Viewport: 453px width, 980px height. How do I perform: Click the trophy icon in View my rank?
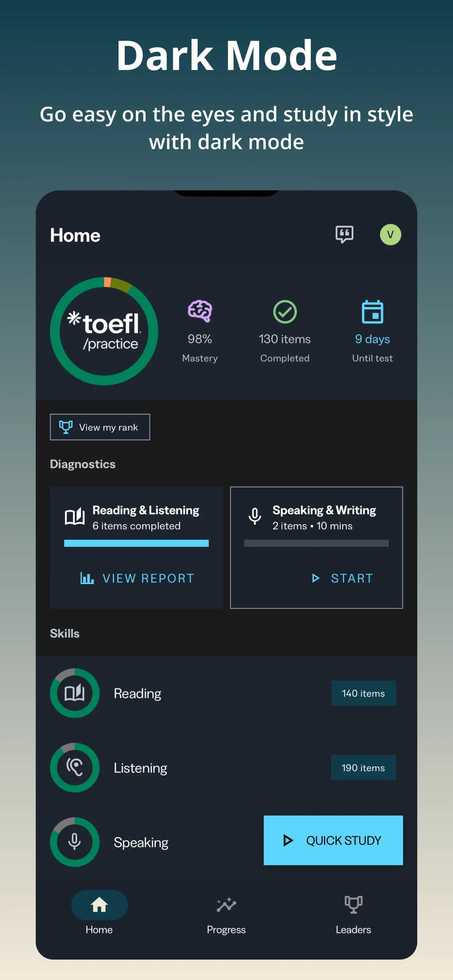pyautogui.click(x=66, y=427)
